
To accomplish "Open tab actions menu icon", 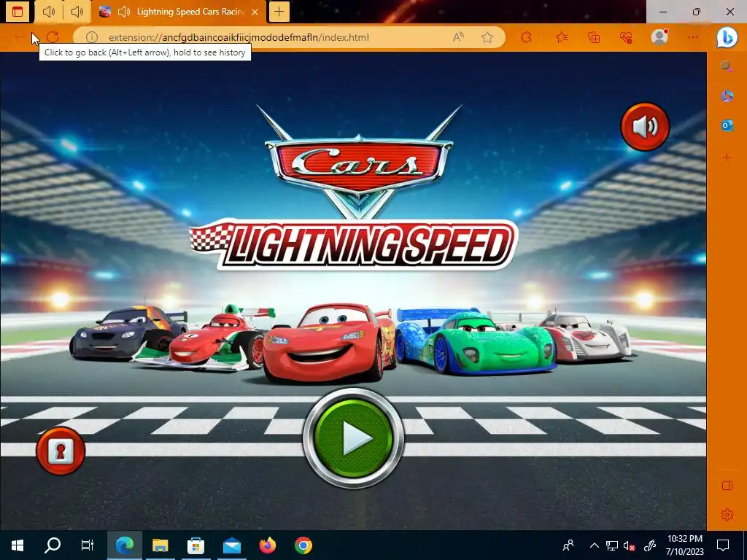I will [18, 12].
